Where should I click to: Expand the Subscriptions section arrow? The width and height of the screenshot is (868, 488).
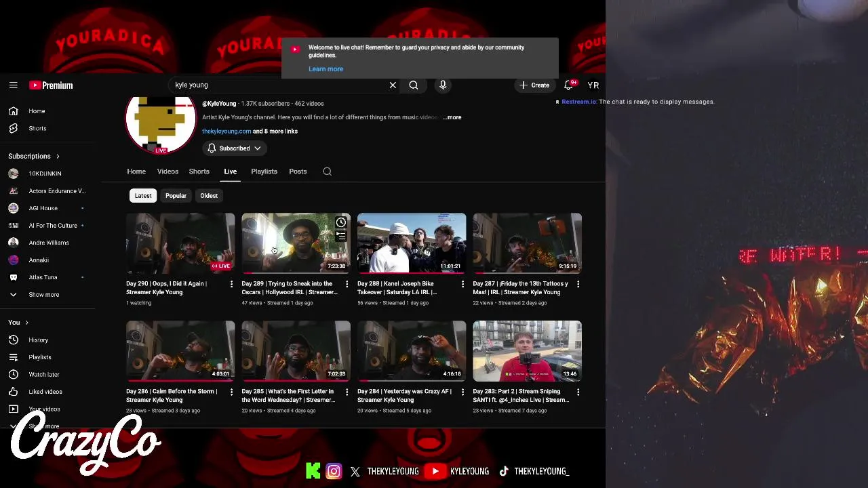point(58,157)
